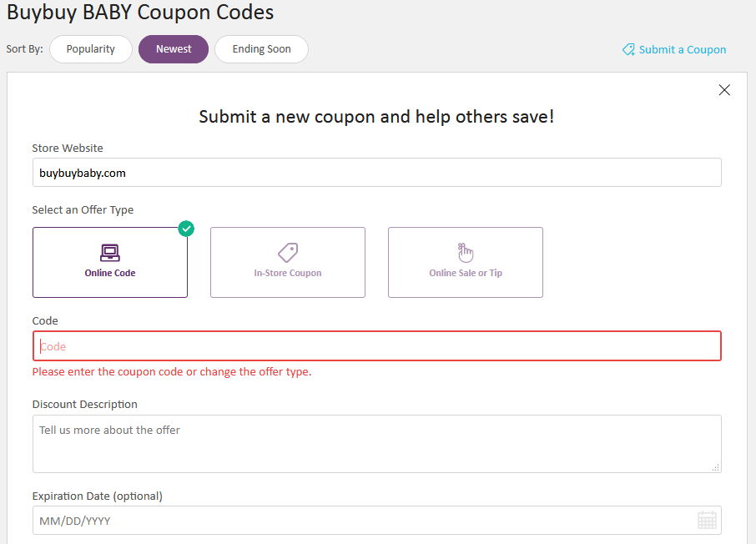Image resolution: width=756 pixels, height=544 pixels.
Task: Click the Expiration Date MM/DD/YYYY field
Action: (x=377, y=521)
